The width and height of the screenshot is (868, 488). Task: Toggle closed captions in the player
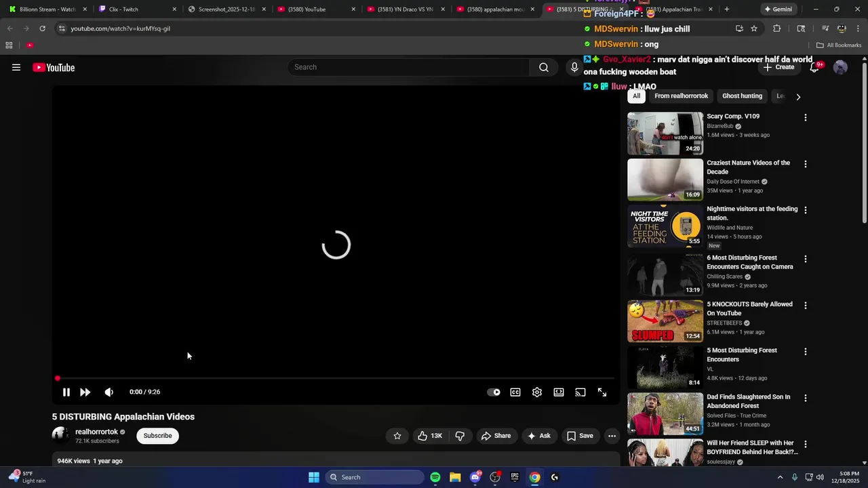click(515, 392)
